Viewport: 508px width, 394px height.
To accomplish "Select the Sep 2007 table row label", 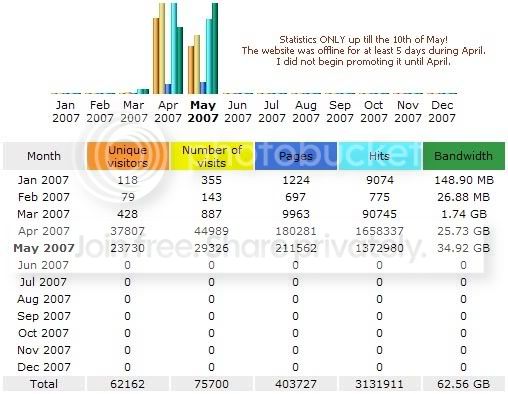I will 44,316.
